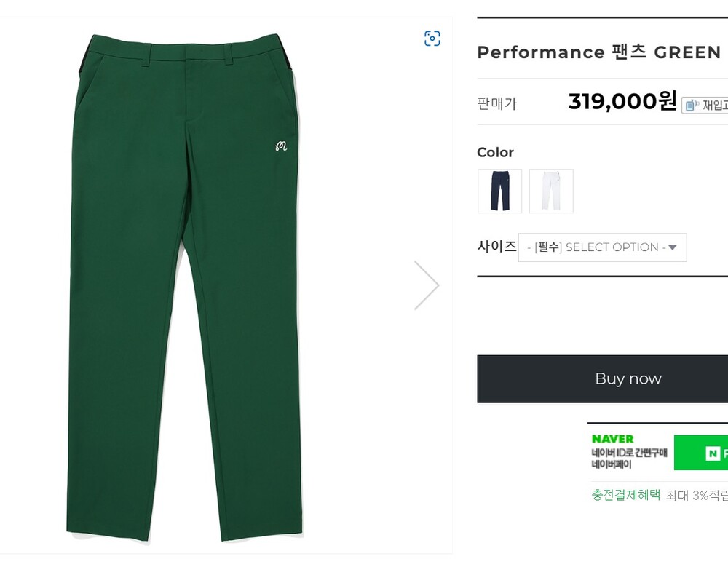Click the green Naver Pay button
Image resolution: width=728 pixels, height=583 pixels.
702,453
